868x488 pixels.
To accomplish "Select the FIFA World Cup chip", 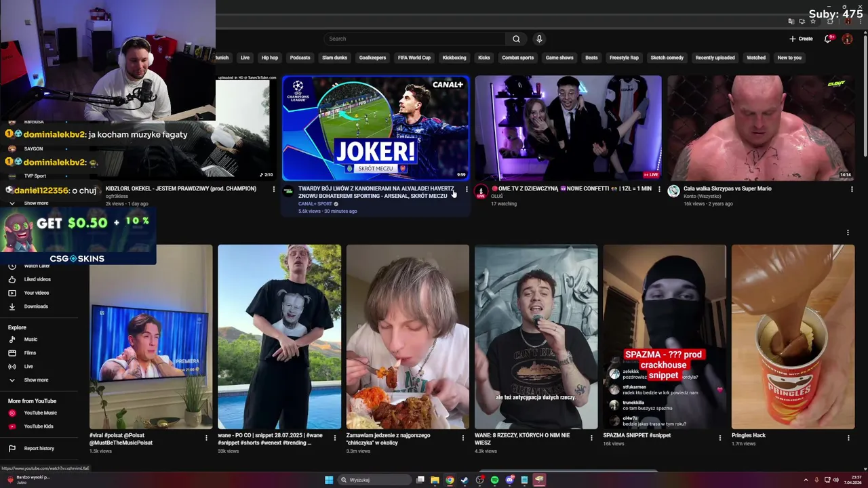I will 414,58.
